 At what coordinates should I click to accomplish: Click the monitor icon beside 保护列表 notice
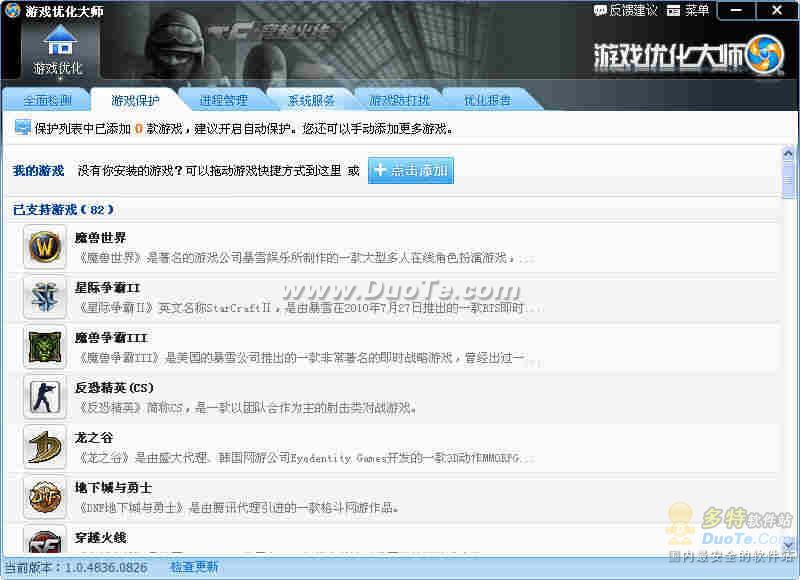(22, 128)
